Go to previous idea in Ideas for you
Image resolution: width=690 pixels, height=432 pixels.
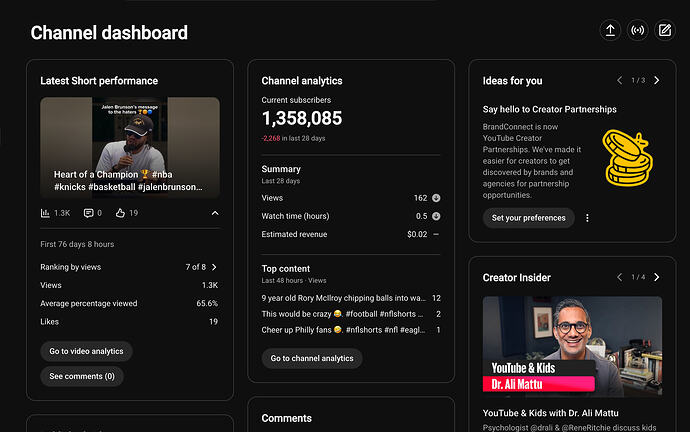pos(620,81)
